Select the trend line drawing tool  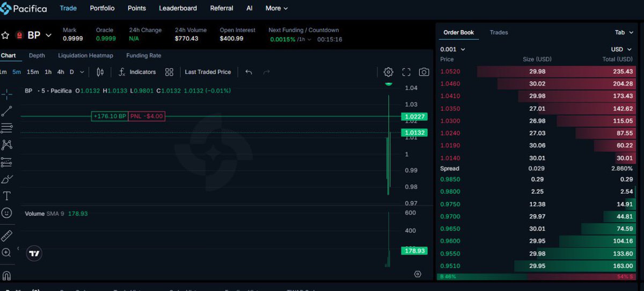tap(7, 111)
